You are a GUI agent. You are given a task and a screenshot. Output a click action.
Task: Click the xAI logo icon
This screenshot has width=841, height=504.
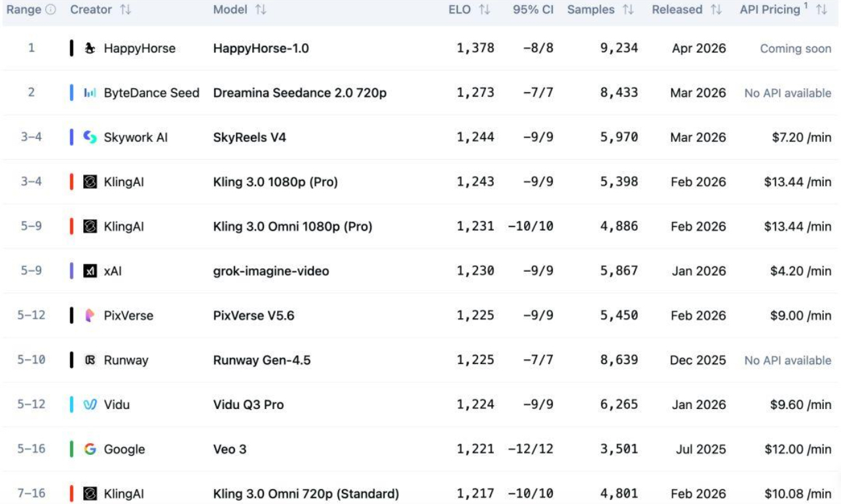89,271
